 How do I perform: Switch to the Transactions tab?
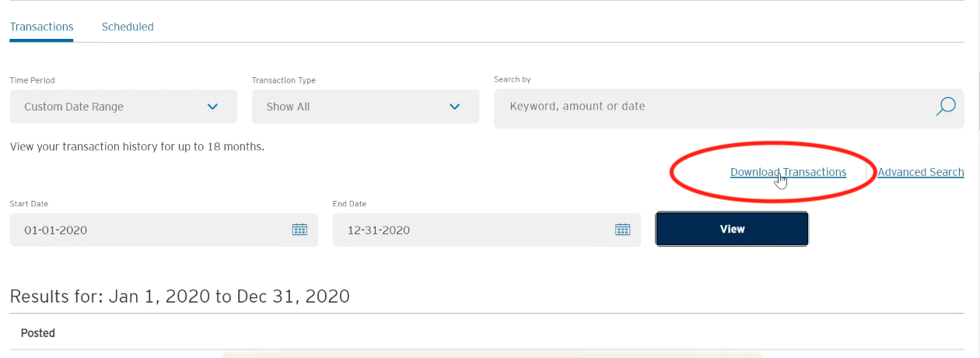pos(41,26)
